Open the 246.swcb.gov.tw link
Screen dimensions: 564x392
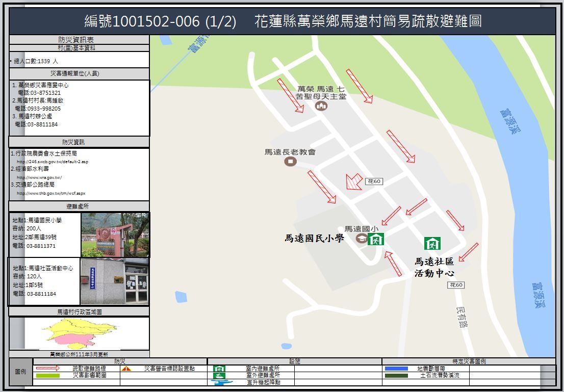[53, 162]
